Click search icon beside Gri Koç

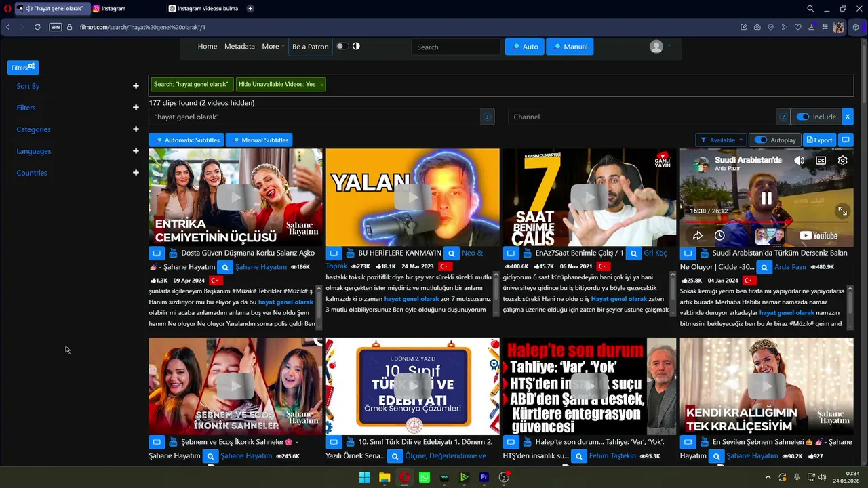pos(633,253)
